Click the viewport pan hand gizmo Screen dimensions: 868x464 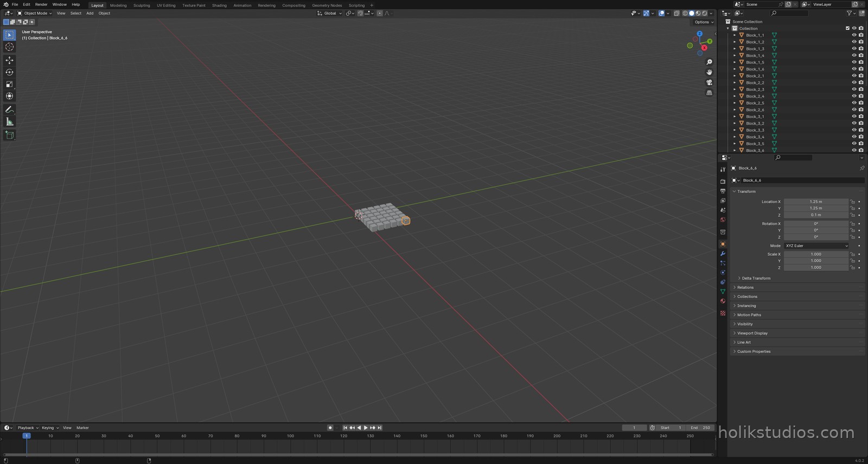(709, 72)
